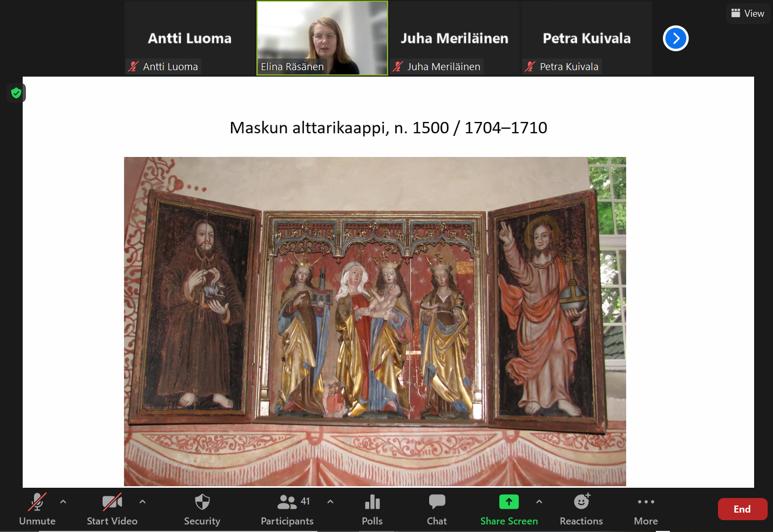Click the green encryption shield icon

(16, 93)
